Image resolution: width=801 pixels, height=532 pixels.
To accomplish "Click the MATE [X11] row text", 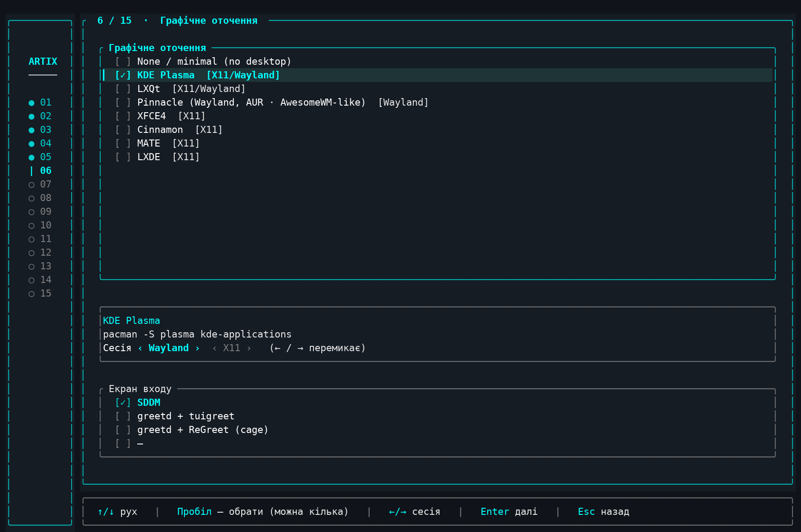I will point(169,143).
